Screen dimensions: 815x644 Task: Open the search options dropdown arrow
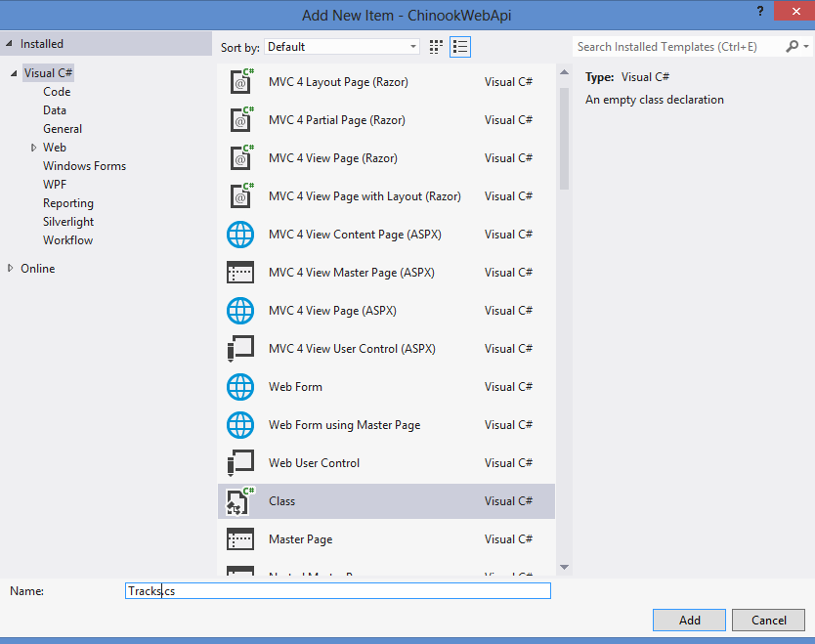(x=806, y=46)
